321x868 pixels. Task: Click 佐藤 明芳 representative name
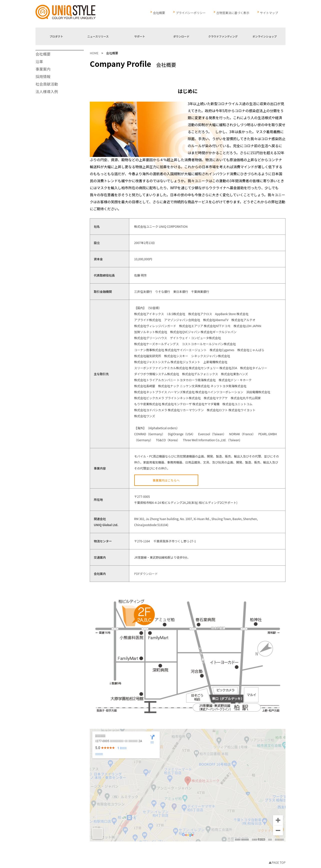tap(140, 275)
